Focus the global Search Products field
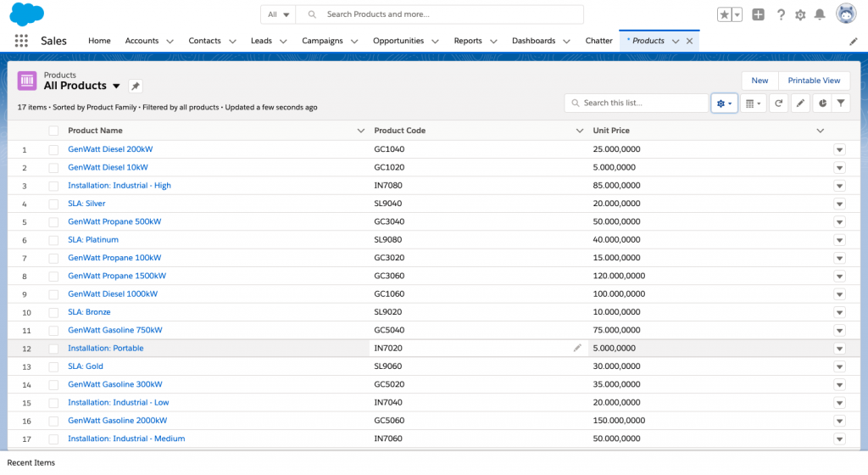Viewport: 868px width, 475px height. [x=440, y=14]
